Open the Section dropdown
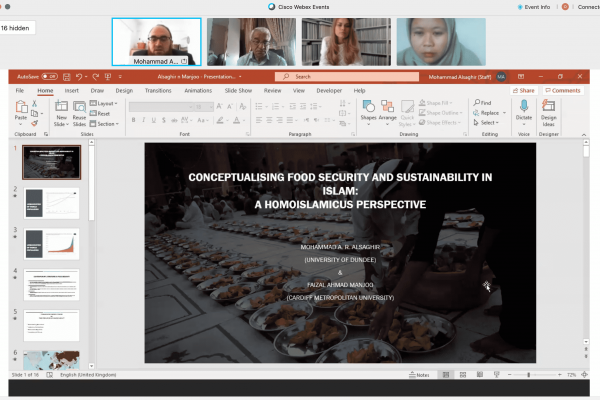Image resolution: width=600 pixels, height=400 pixels. (104, 124)
